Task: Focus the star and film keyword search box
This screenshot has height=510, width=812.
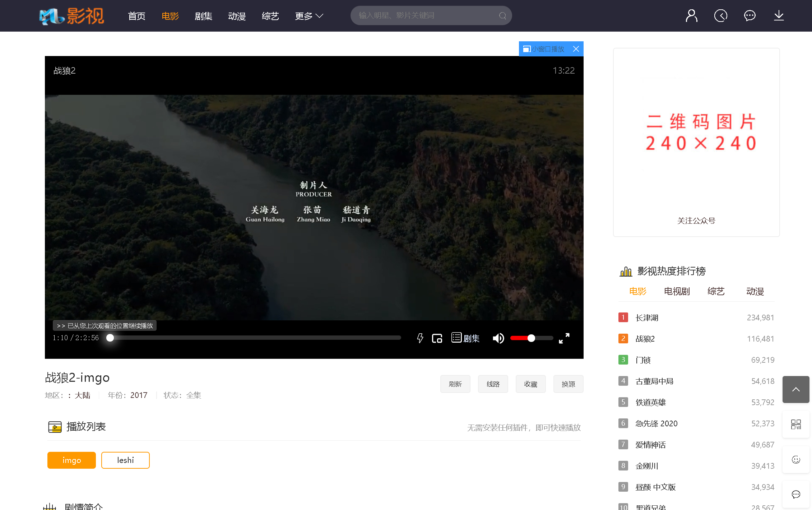Action: 431,15
